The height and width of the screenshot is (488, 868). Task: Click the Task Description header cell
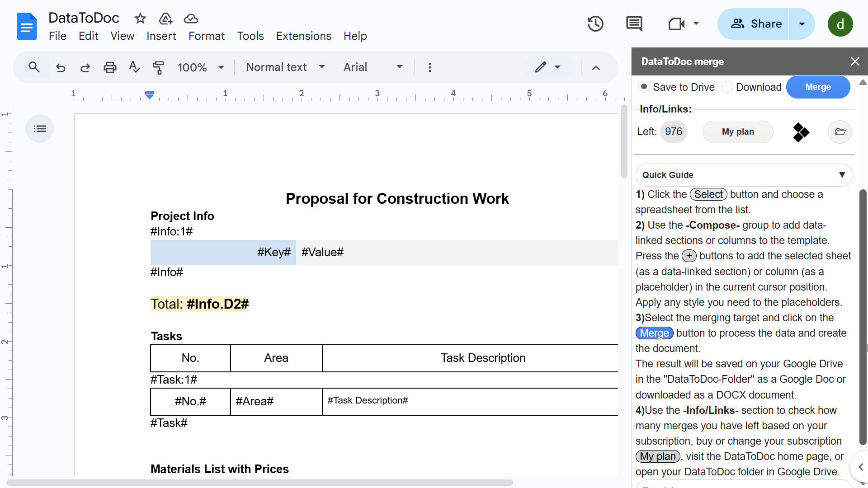click(470, 358)
